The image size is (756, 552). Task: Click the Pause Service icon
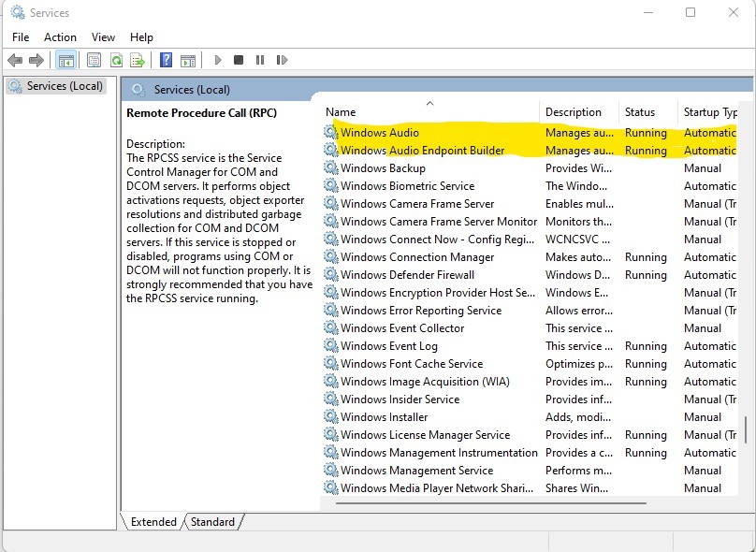(x=260, y=60)
